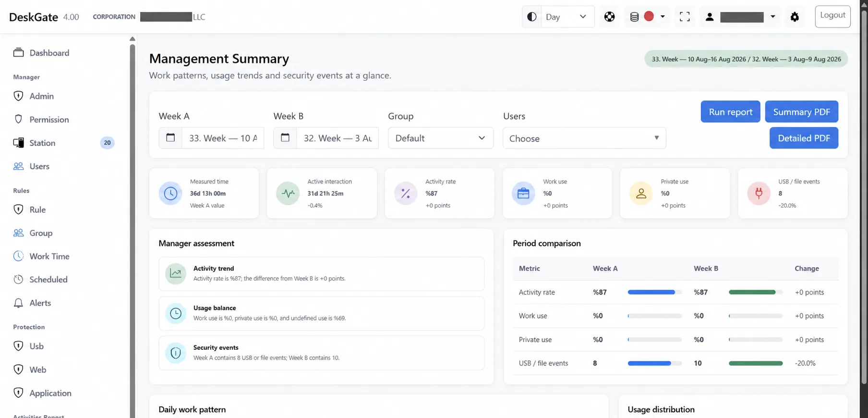Select Work Time in sidebar

pyautogui.click(x=49, y=256)
